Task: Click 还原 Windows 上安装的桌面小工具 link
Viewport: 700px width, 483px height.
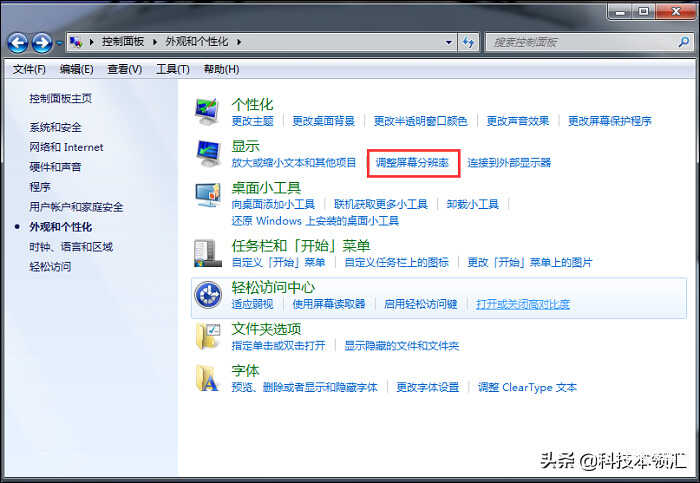Action: click(315, 221)
